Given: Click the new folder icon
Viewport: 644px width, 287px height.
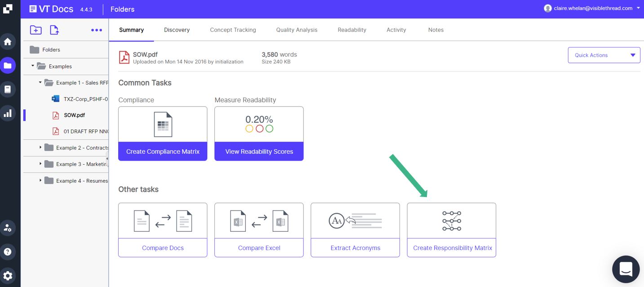Looking at the screenshot, I should tap(36, 30).
